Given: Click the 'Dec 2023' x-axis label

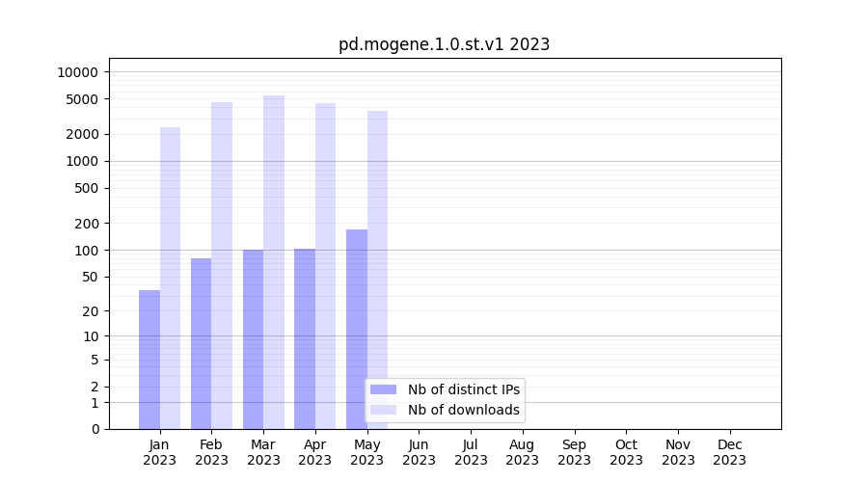Looking at the screenshot, I should pyautogui.click(x=729, y=452).
